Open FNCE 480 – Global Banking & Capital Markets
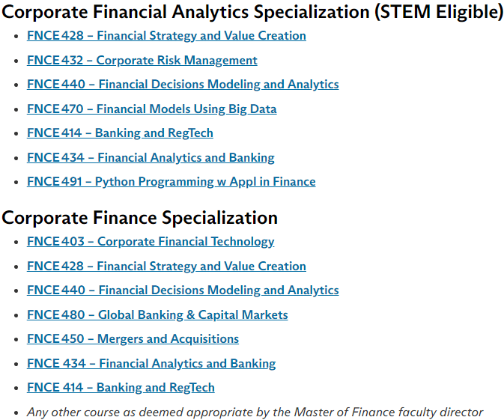The width and height of the screenshot is (504, 420). point(157,315)
